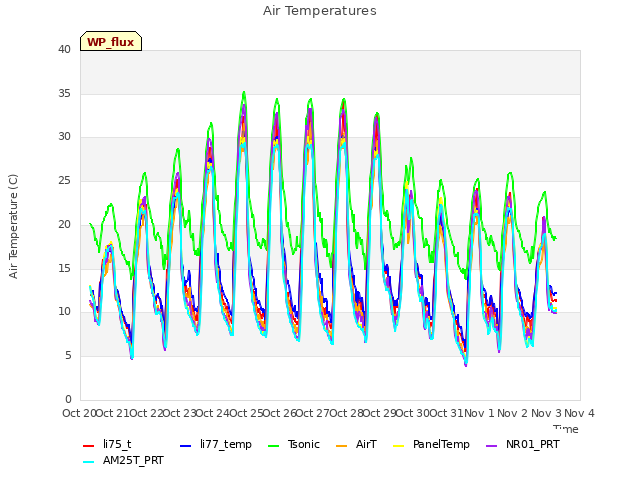Click the cyan AM25T_PRT legend swatch
Image resolution: width=640 pixels, height=480 pixels.
[x=89, y=462]
